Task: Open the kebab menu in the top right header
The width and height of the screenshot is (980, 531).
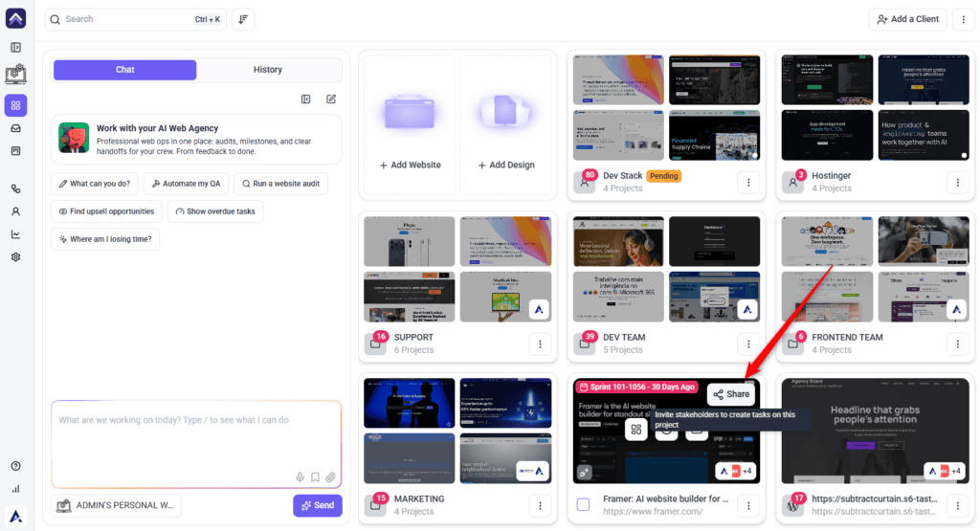Action: [x=963, y=19]
